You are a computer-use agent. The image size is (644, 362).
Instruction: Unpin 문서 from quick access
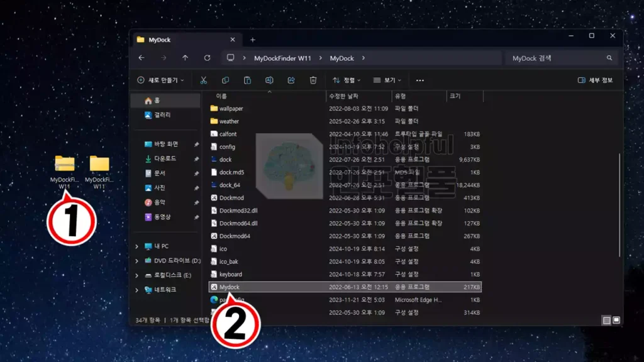click(196, 173)
